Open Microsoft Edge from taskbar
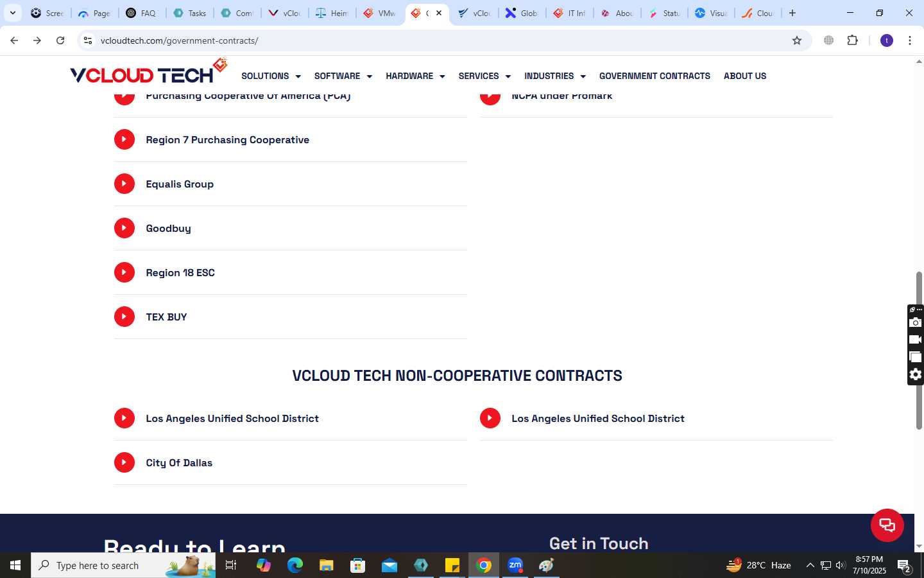Screen dimensions: 924x578 (x=295, y=565)
